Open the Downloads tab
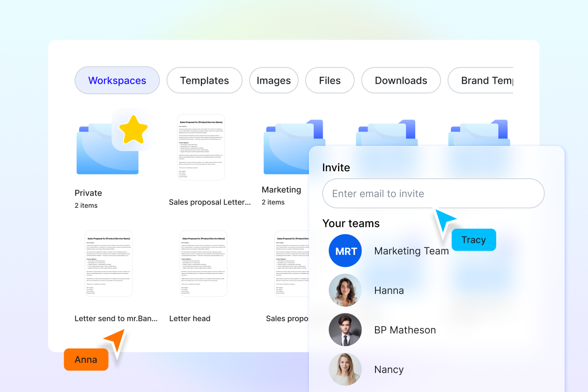Image resolution: width=588 pixels, height=392 pixels. coord(401,80)
